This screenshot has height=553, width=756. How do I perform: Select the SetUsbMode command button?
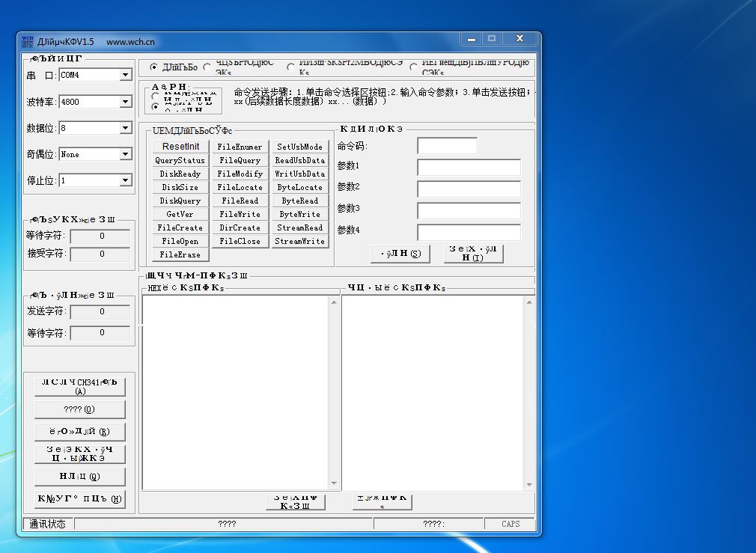(299, 147)
